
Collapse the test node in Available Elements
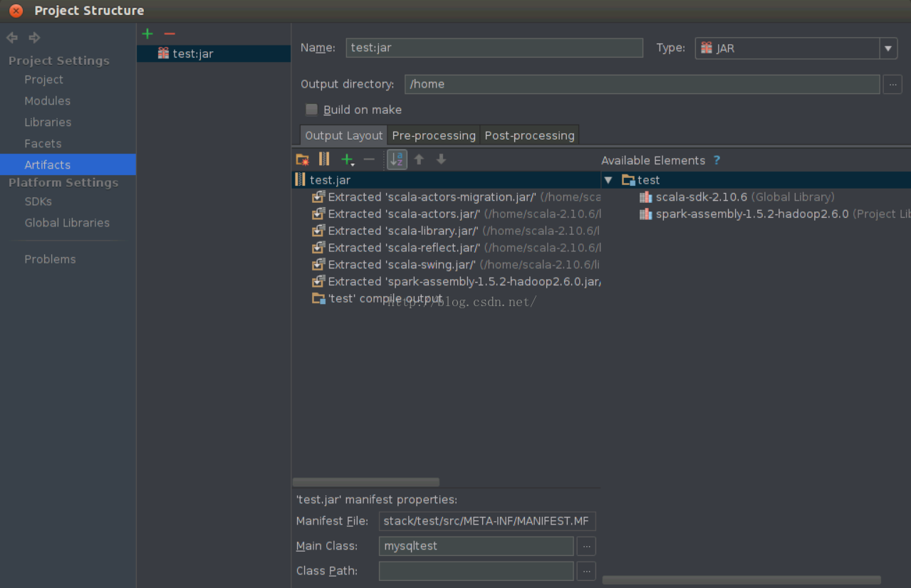click(608, 180)
